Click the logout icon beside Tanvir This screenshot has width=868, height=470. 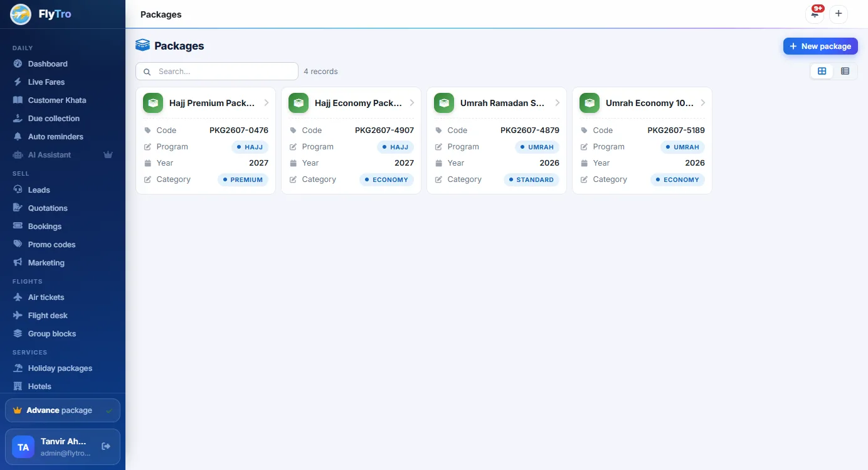pos(106,446)
